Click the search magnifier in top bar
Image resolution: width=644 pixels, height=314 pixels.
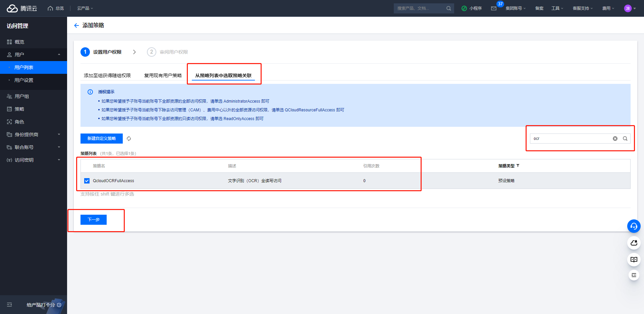pos(448,8)
